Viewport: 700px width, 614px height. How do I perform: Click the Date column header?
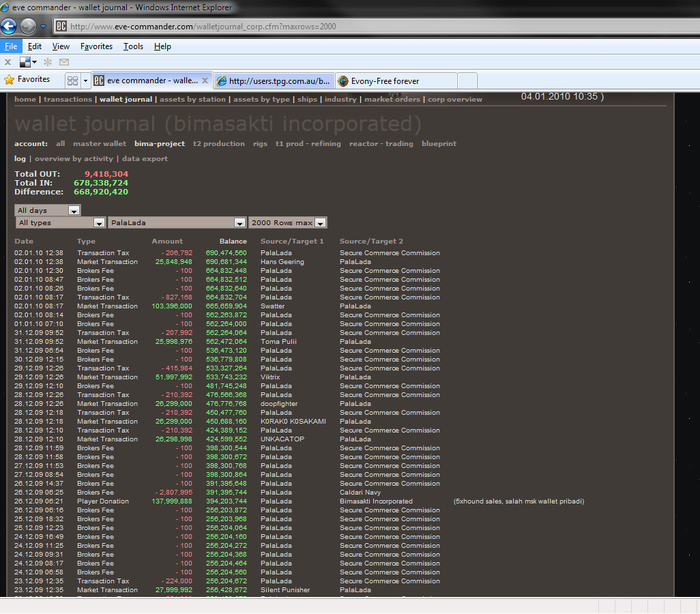[x=24, y=241]
